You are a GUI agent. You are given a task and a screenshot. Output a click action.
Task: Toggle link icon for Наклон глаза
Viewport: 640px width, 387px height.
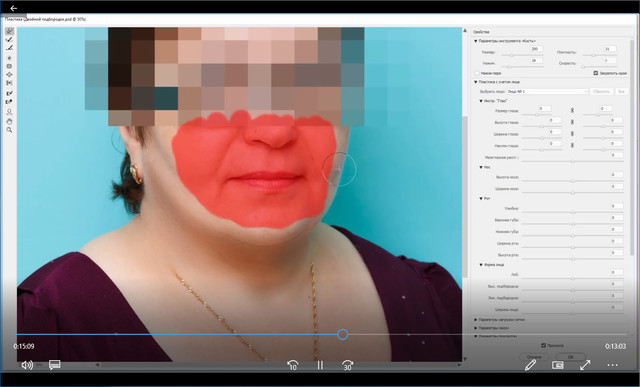pyautogui.click(x=572, y=145)
